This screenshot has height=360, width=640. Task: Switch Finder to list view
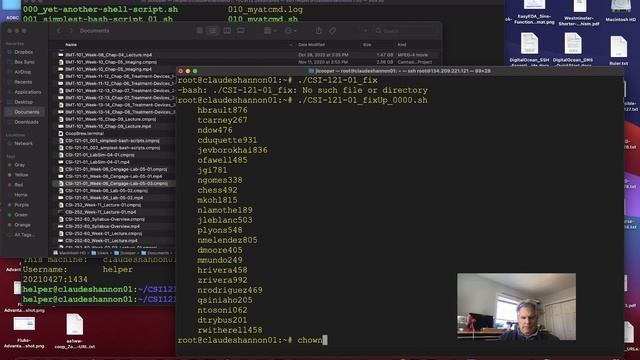pyautogui.click(x=213, y=31)
